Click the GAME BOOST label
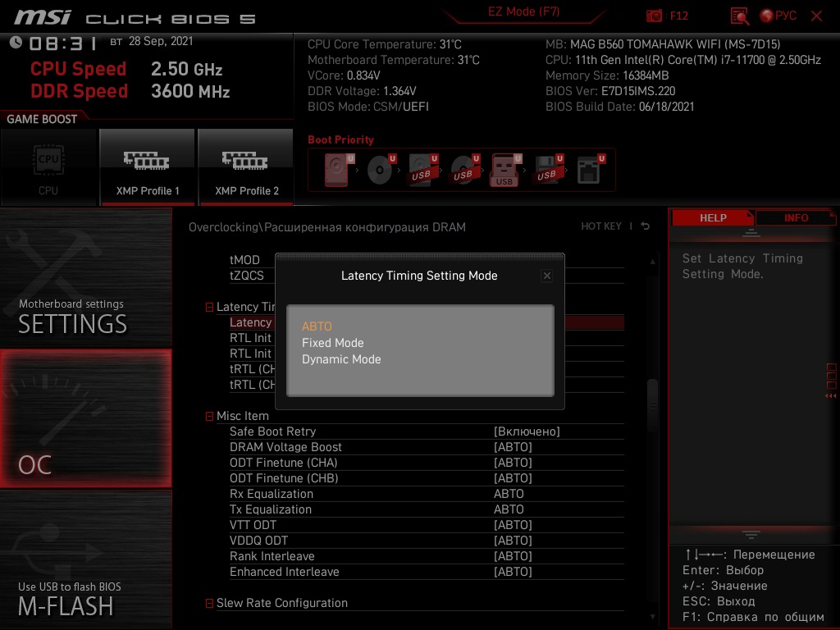 click(42, 119)
